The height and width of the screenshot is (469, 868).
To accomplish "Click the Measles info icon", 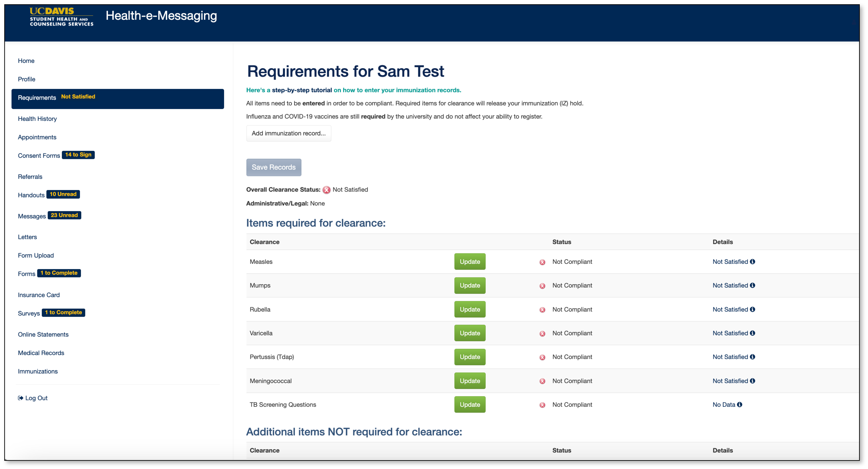I will 752,262.
